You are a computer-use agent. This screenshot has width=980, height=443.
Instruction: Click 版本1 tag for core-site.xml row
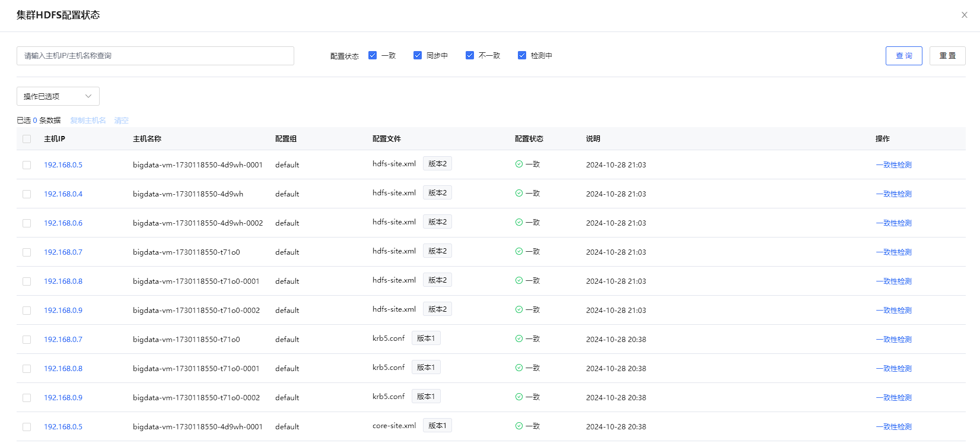437,426
